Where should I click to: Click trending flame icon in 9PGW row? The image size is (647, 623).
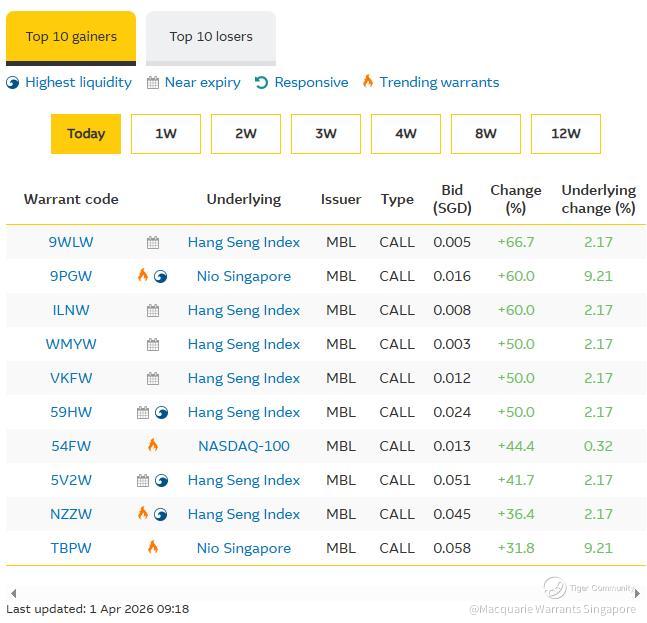pyautogui.click(x=143, y=275)
